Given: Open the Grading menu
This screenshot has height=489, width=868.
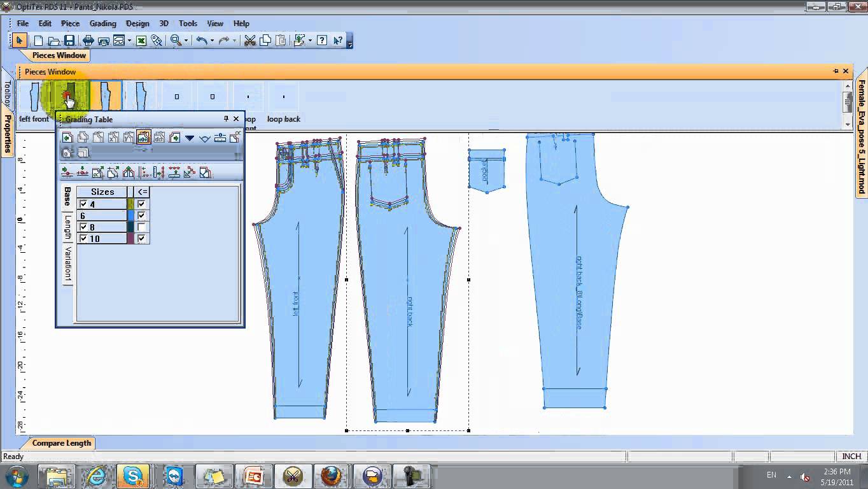Looking at the screenshot, I should coord(102,24).
